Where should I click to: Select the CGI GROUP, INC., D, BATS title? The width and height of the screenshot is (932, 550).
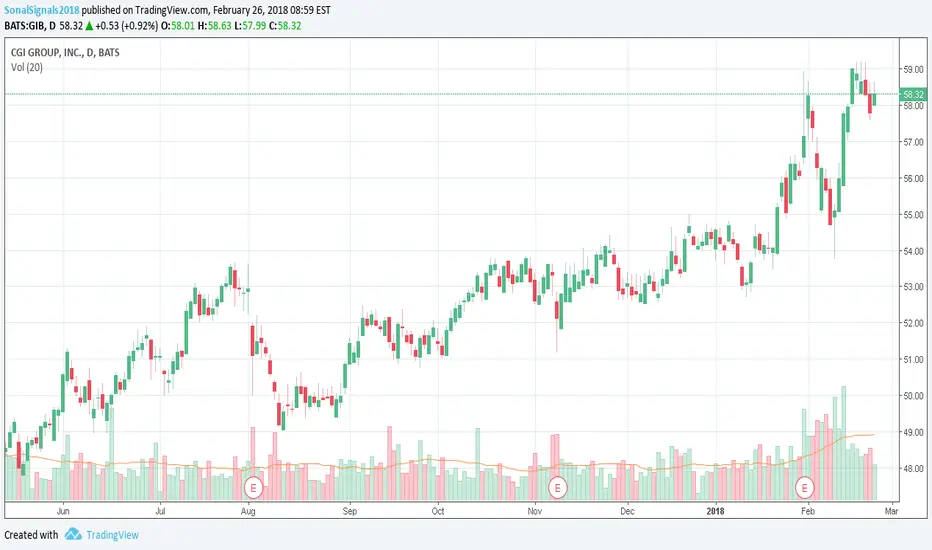(x=65, y=52)
